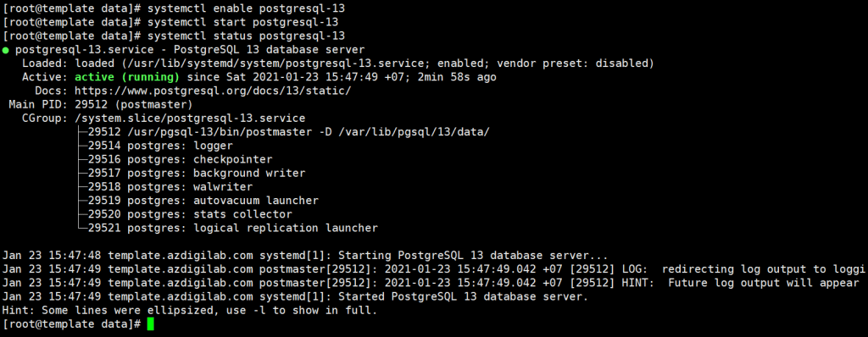Click the CGroup system.slice path
868x337 pixels.
pos(190,119)
